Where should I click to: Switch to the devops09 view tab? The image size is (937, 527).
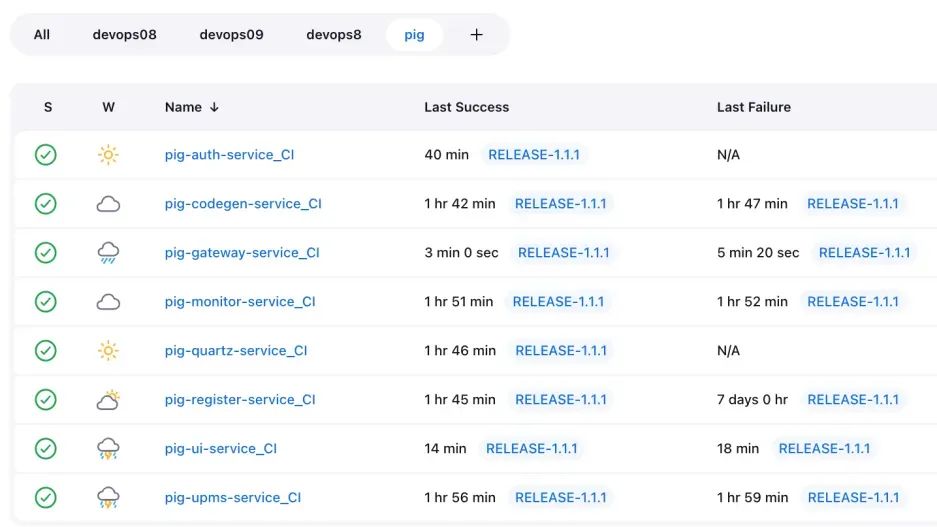click(x=231, y=35)
